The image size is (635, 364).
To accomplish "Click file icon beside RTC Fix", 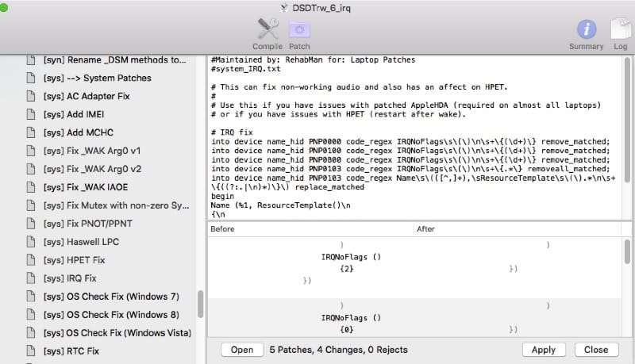I will click(31, 351).
